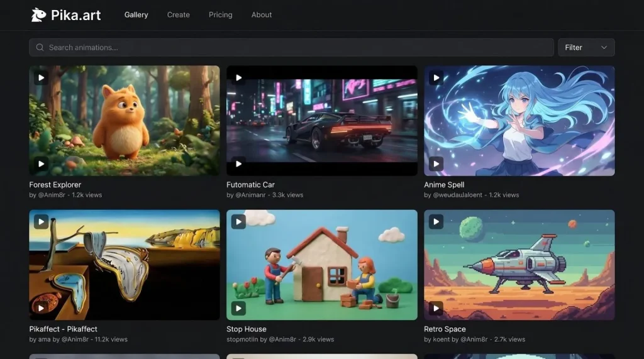Image resolution: width=644 pixels, height=359 pixels.
Task: Play Pikaffect using its bottom-left play icon
Action: point(41,308)
